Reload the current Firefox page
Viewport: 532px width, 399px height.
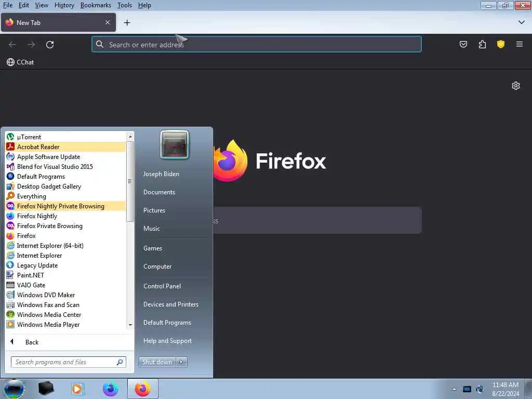pos(50,45)
